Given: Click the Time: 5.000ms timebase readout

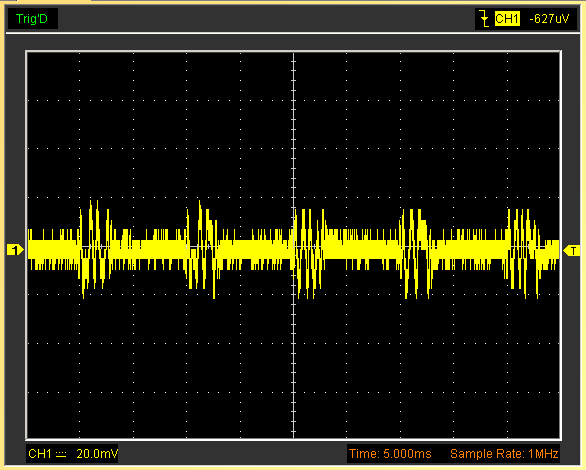Looking at the screenshot, I should click(390, 454).
